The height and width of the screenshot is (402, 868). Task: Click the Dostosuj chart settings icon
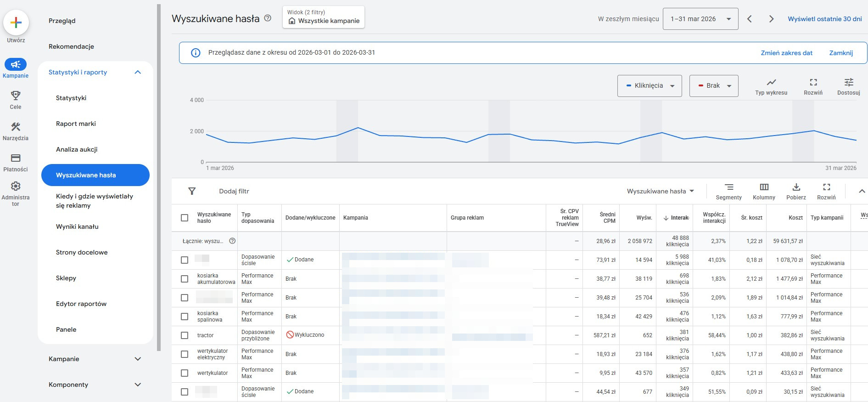(848, 82)
